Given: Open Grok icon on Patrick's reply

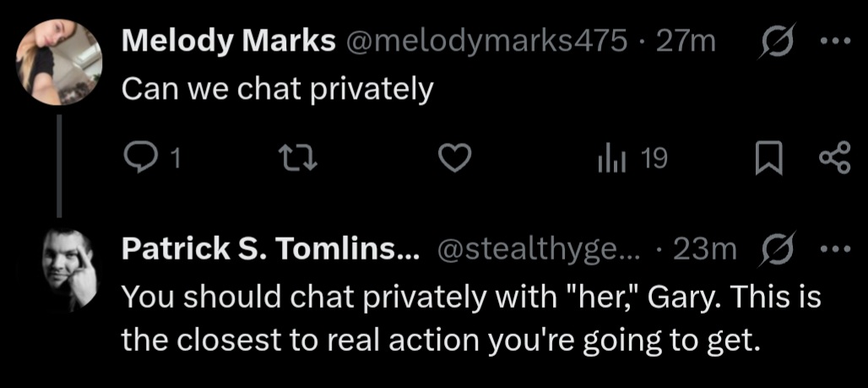Looking at the screenshot, I should [x=778, y=249].
